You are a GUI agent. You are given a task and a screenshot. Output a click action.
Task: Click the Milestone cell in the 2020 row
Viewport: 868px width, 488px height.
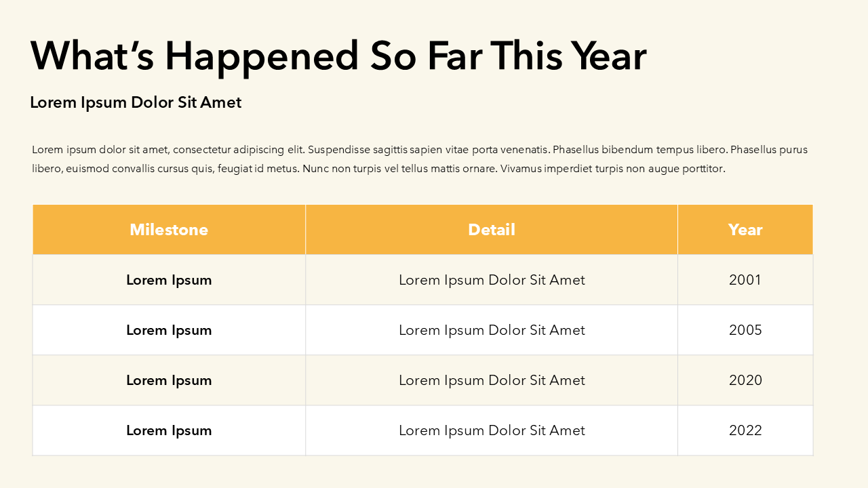(x=169, y=380)
